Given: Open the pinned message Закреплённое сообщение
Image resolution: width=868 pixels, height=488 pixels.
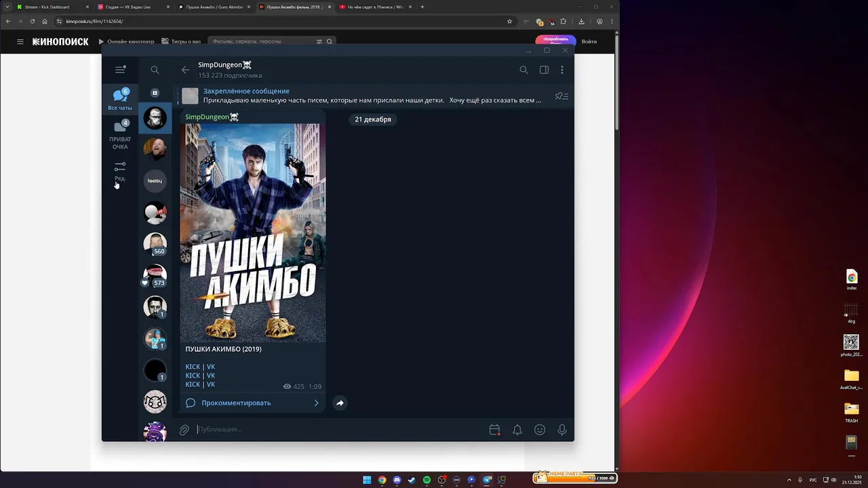Looking at the screenshot, I should pyautogui.click(x=372, y=96).
